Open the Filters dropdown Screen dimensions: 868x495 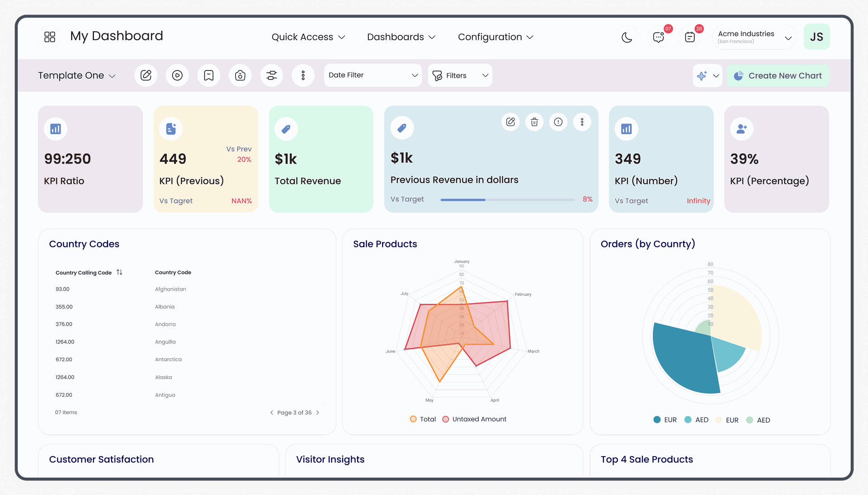460,75
